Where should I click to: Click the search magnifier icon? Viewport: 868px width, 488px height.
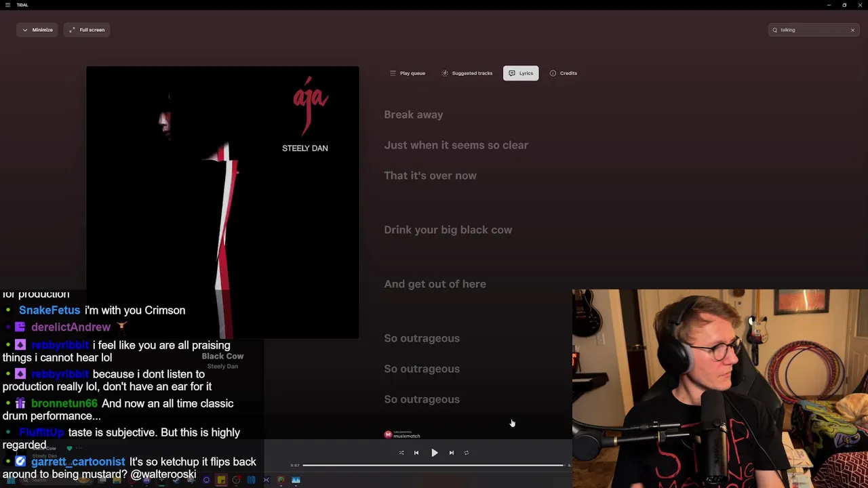click(774, 30)
